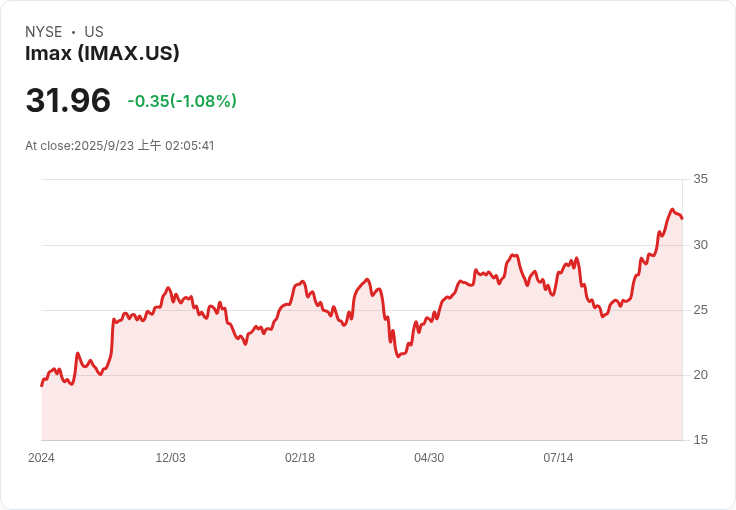Viewport: 736px width, 510px height.
Task: Click the chart line's highest peak
Action: click(x=672, y=209)
